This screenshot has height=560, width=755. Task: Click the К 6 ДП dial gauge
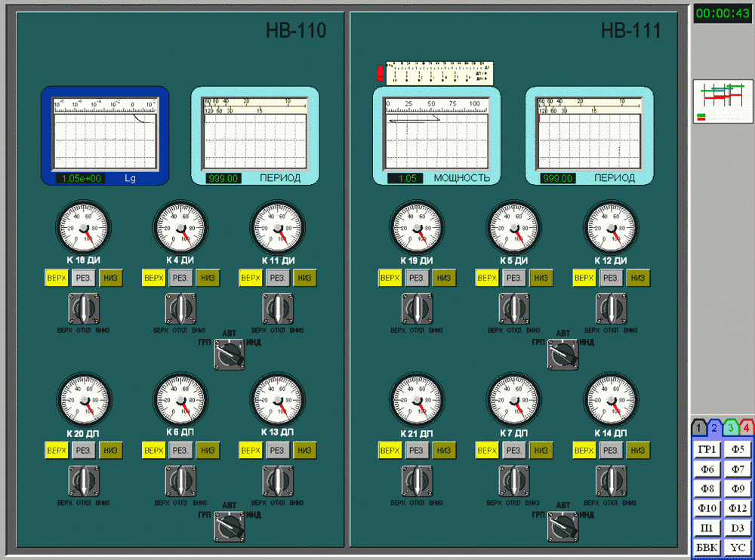(180, 400)
